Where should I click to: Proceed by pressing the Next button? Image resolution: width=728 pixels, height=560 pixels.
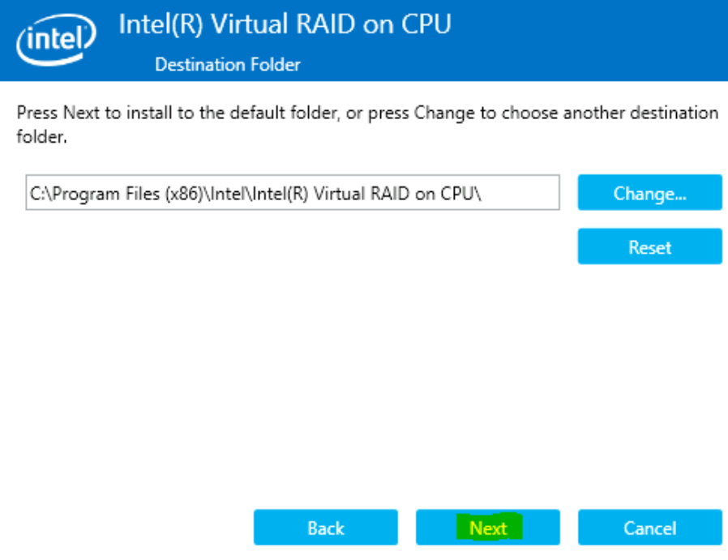point(487,528)
